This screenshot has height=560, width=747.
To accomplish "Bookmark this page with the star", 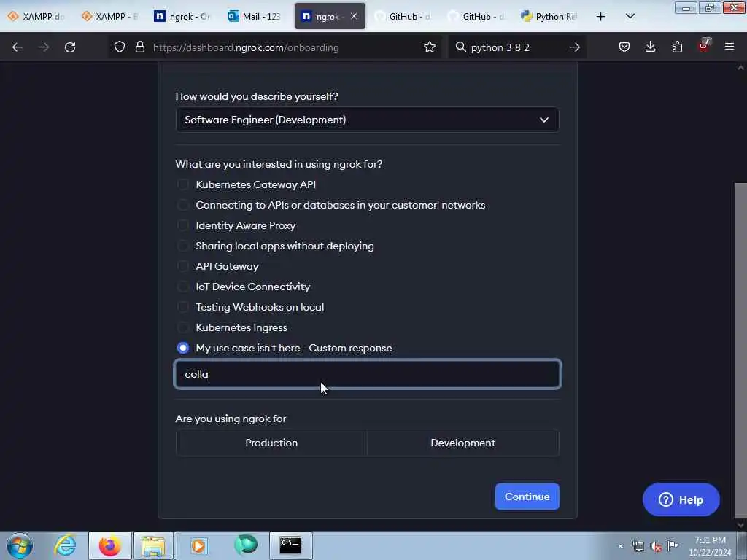I will (x=429, y=47).
